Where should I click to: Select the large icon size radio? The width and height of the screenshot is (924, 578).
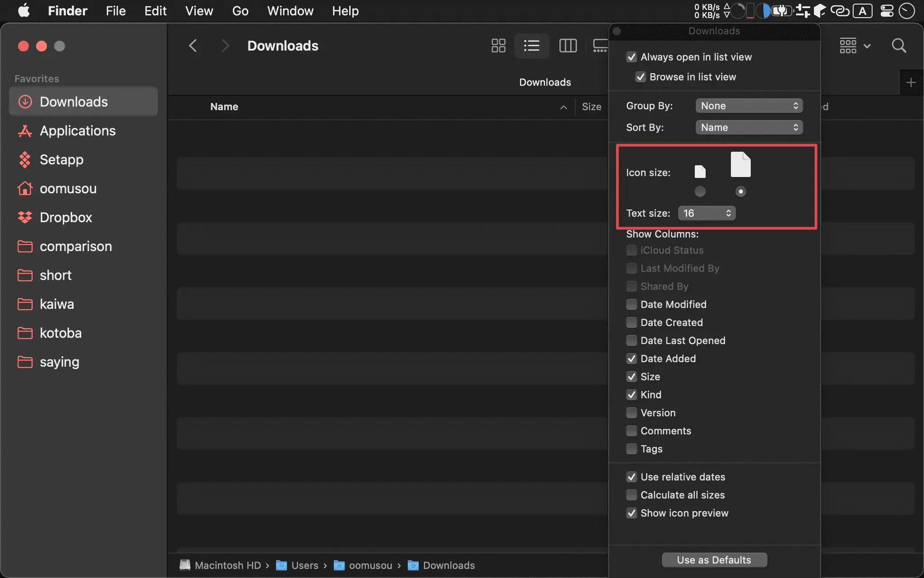point(740,191)
